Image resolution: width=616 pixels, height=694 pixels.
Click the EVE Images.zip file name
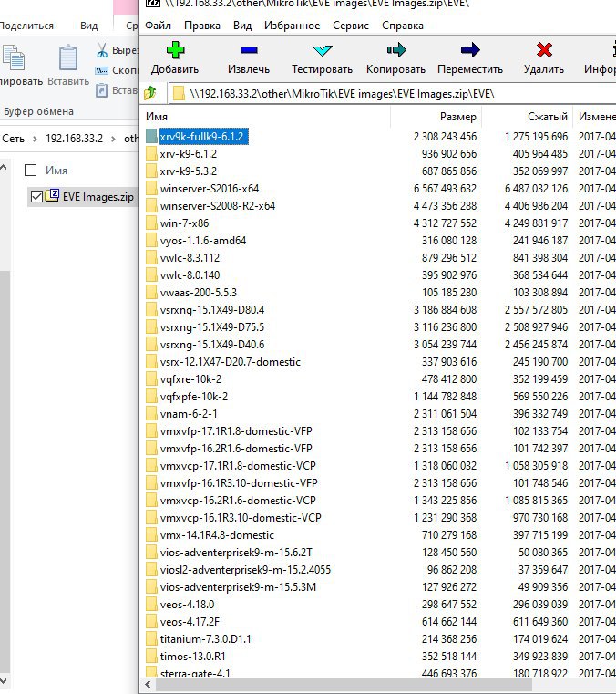point(98,196)
